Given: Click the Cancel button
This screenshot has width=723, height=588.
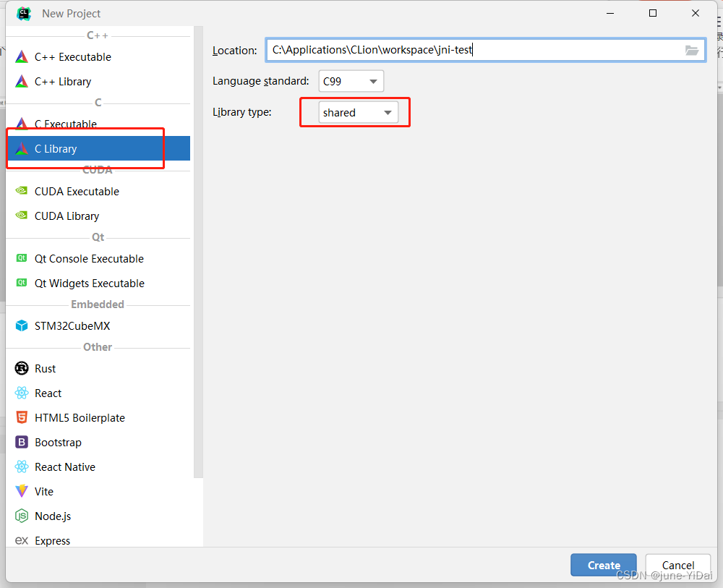Looking at the screenshot, I should [x=678, y=565].
